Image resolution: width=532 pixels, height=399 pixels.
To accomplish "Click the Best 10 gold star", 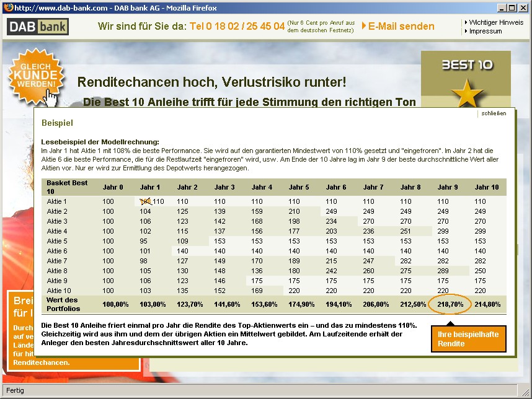I will (467, 93).
